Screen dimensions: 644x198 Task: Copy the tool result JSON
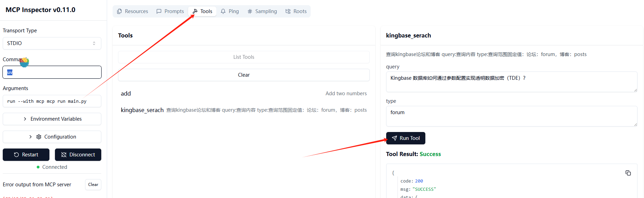click(x=628, y=173)
